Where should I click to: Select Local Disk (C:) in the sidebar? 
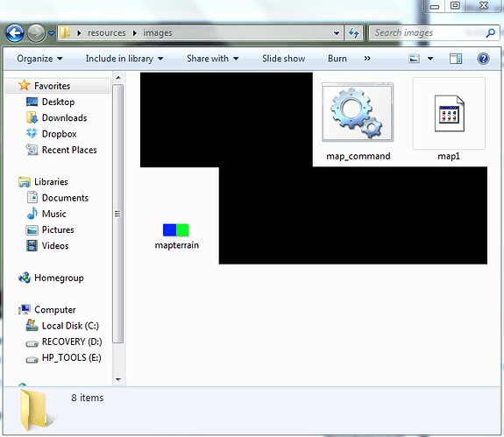pos(70,326)
